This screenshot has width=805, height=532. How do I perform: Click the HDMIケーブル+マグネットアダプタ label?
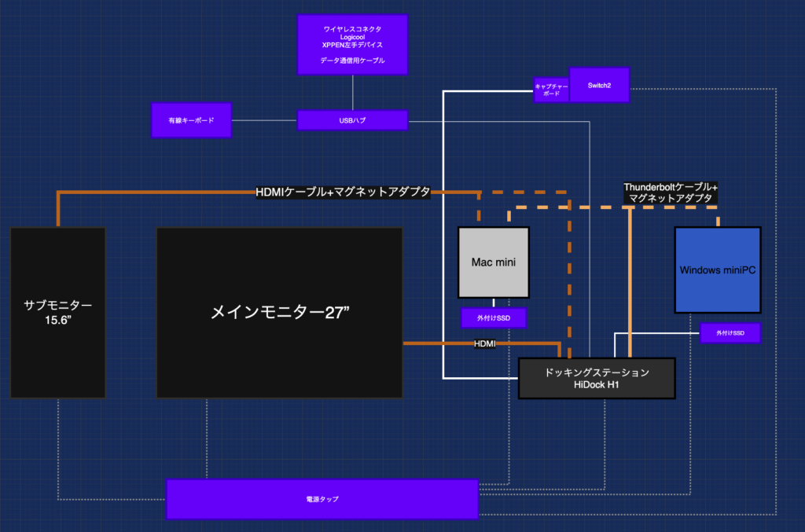(x=342, y=191)
